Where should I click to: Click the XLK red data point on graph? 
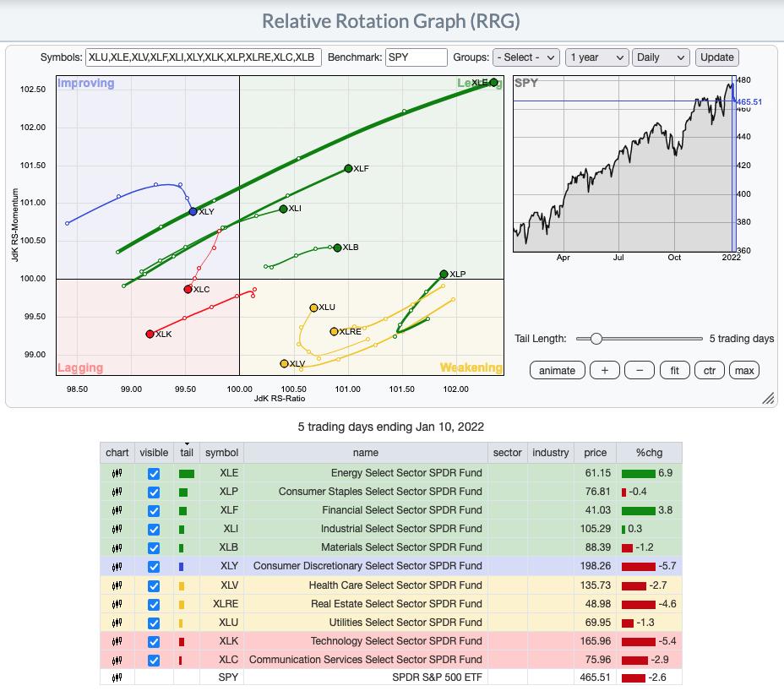(x=150, y=334)
